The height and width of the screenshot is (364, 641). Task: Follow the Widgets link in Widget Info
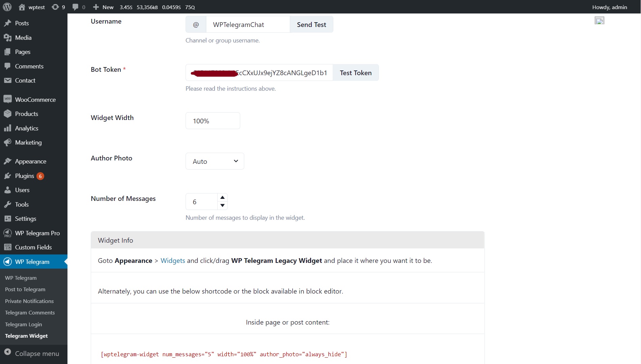tap(173, 261)
